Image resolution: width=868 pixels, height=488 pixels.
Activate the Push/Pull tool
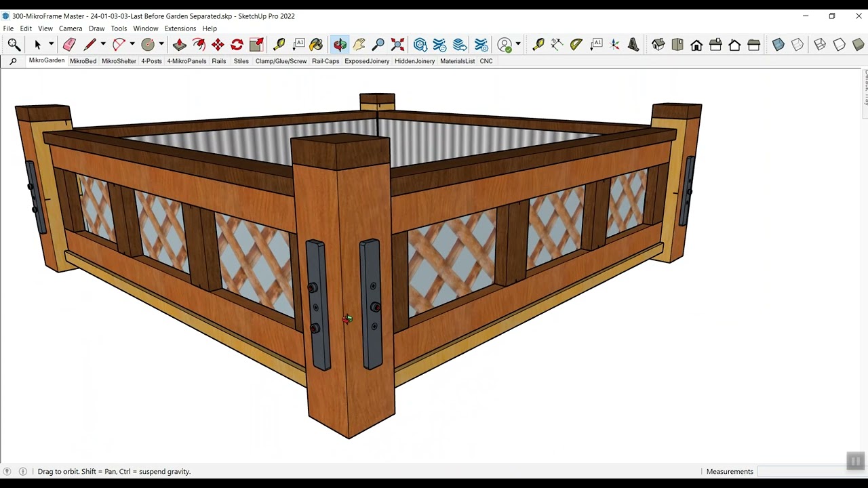(180, 45)
